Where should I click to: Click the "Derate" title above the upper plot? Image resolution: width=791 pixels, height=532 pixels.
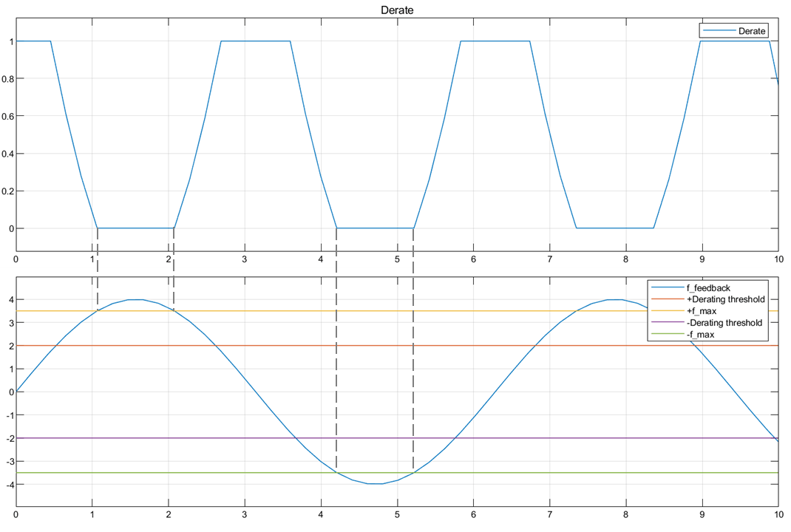coord(397,10)
